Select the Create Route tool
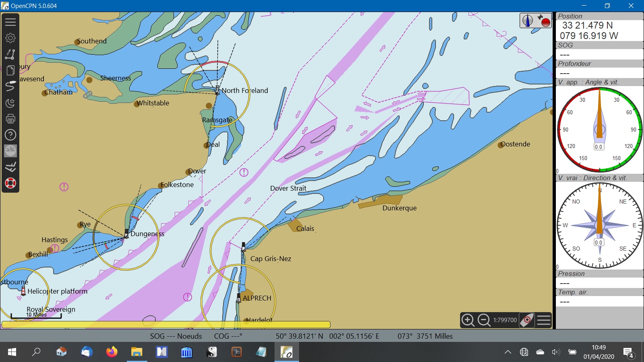 point(10,54)
